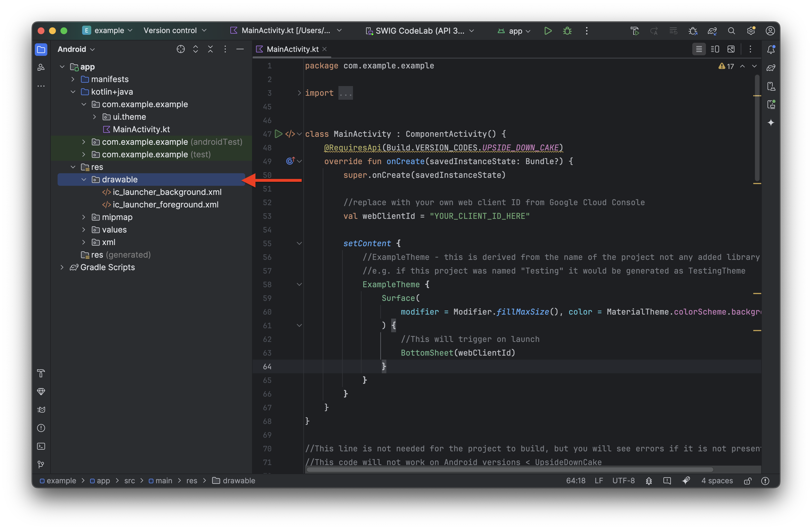812x530 pixels.
Task: Click the Debug app bug icon
Action: [x=567, y=31]
